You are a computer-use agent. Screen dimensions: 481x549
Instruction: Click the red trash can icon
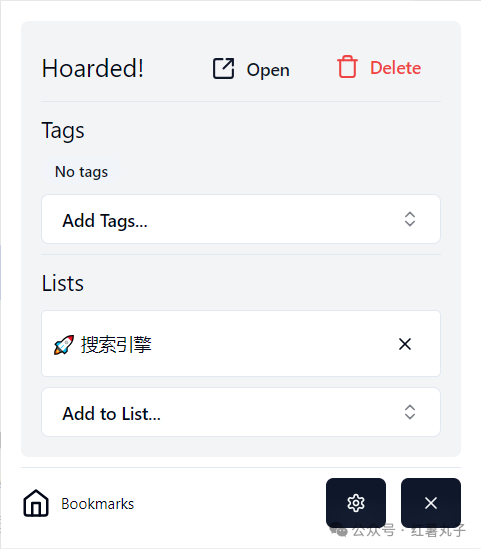tap(347, 67)
